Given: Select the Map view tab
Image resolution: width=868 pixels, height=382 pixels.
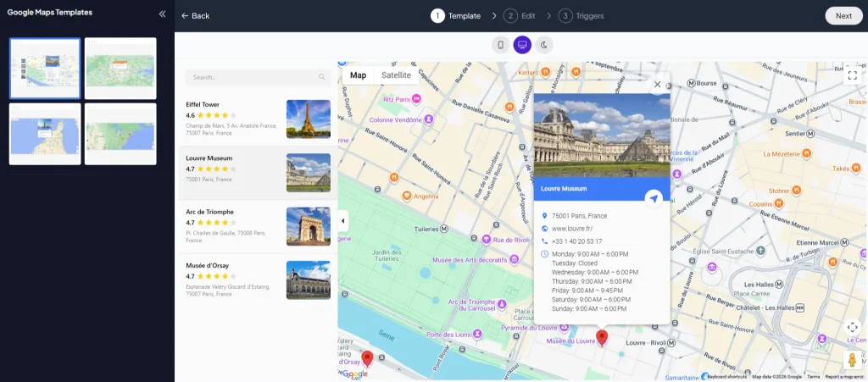Looking at the screenshot, I should pyautogui.click(x=358, y=75).
